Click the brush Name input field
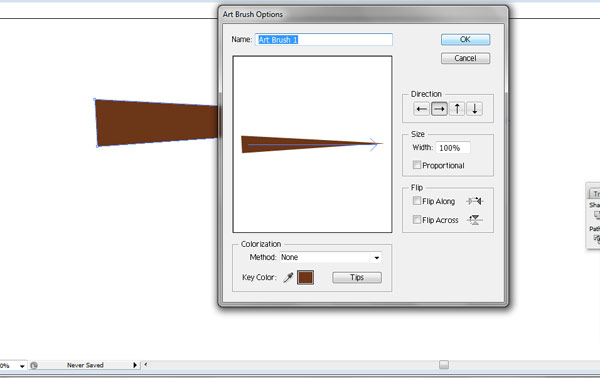The width and height of the screenshot is (600, 378). 324,40
